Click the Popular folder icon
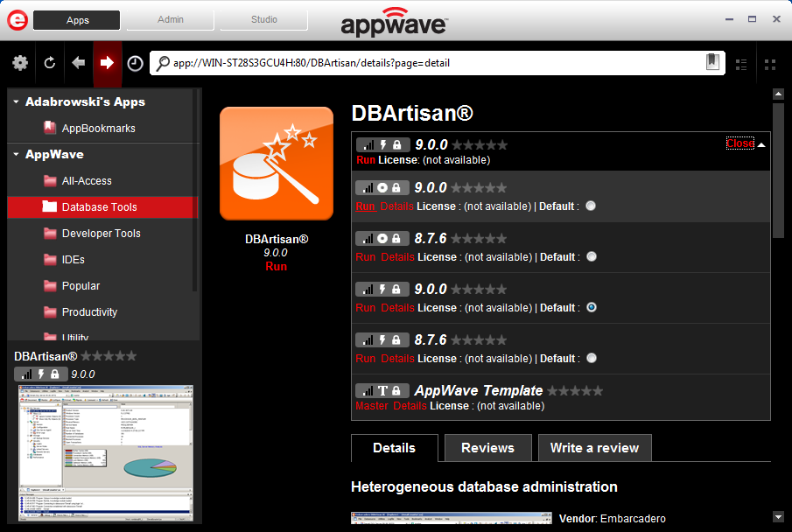 tap(50, 285)
